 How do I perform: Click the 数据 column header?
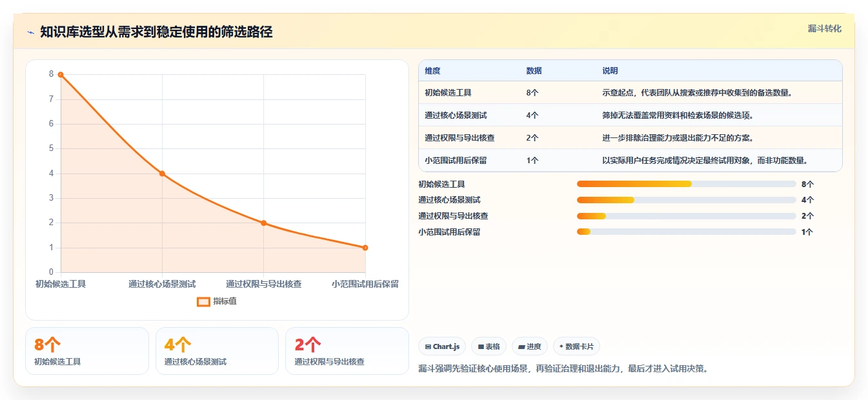[x=534, y=71]
